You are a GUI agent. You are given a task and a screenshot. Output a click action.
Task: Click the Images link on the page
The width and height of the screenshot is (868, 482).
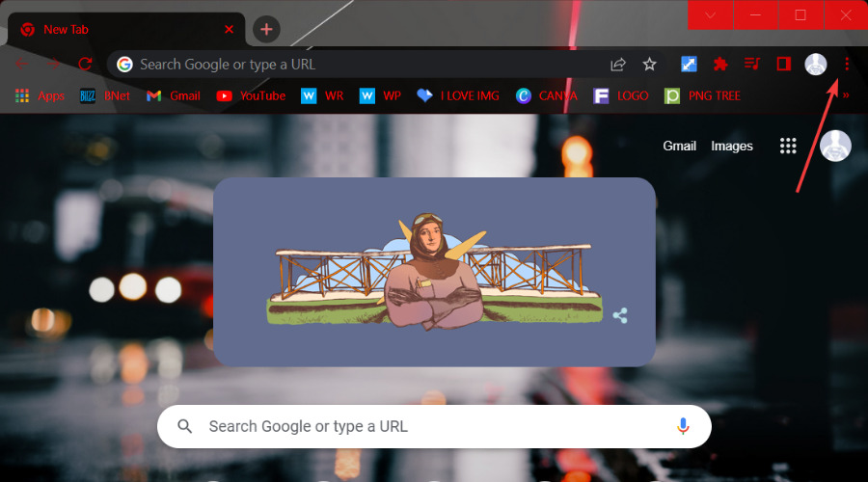732,146
